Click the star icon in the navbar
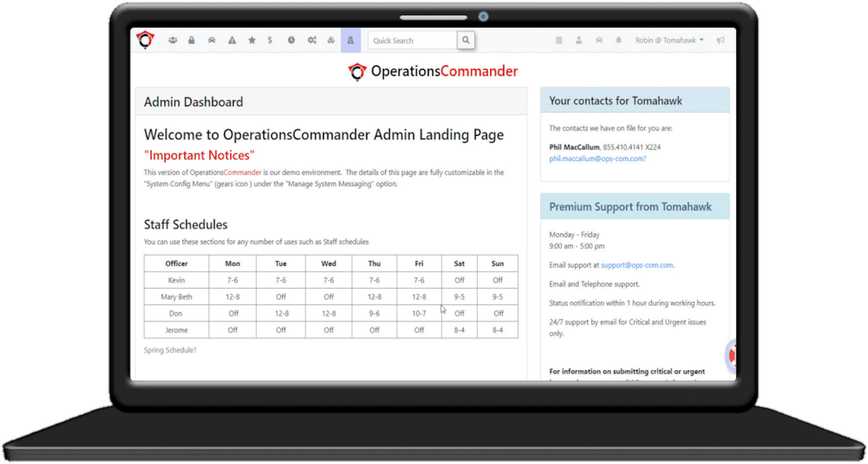 click(252, 40)
